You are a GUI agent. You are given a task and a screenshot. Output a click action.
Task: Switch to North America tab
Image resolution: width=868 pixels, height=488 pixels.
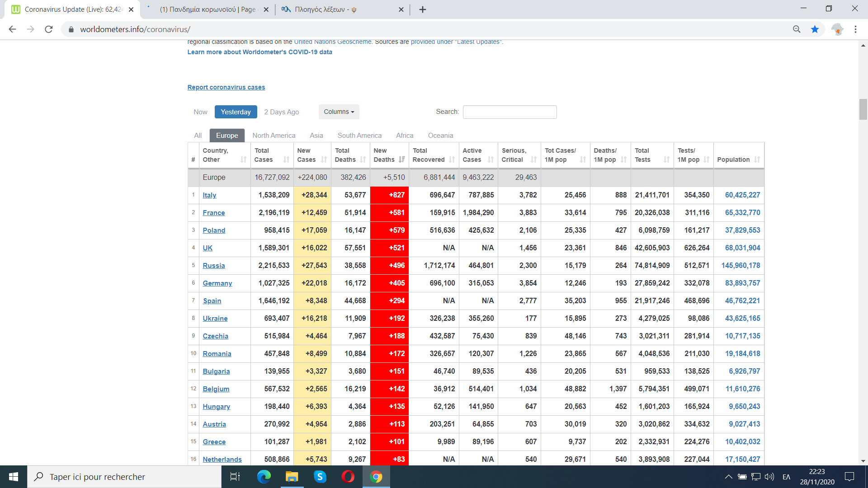click(274, 136)
